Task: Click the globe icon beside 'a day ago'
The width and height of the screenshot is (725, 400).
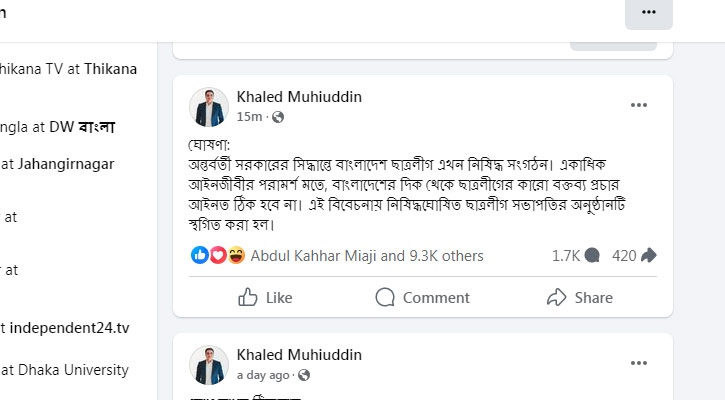Action: (304, 375)
